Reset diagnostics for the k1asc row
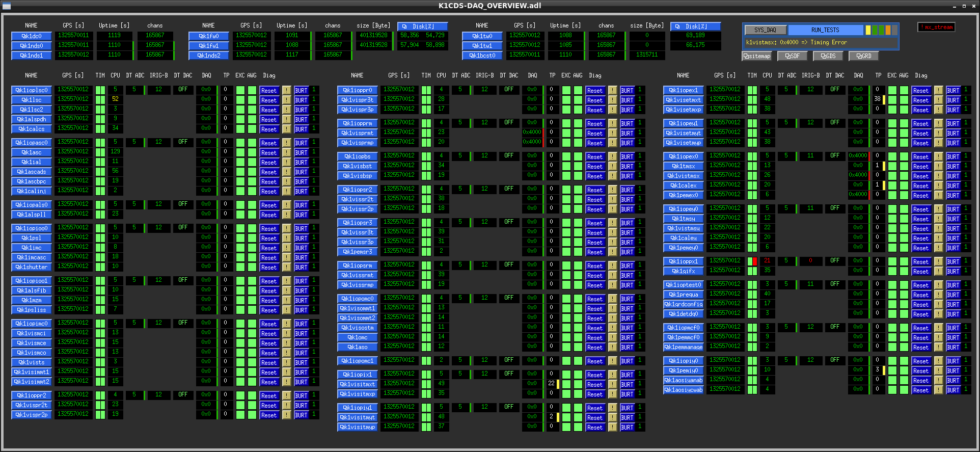The image size is (980, 452). click(269, 153)
